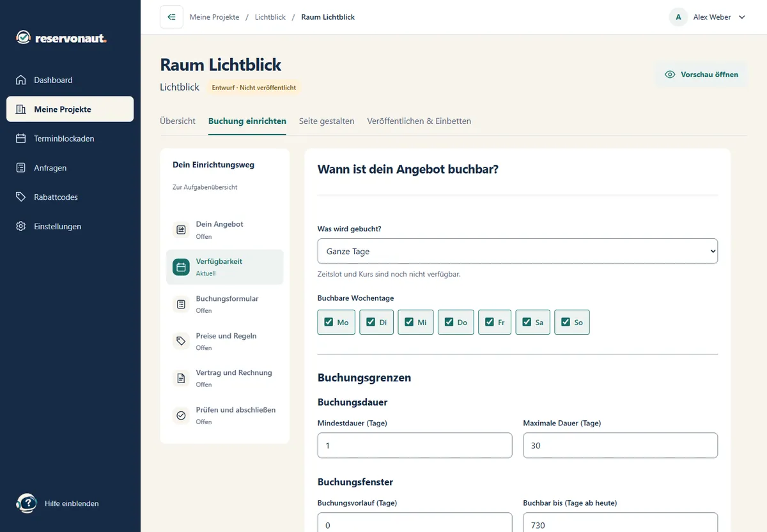This screenshot has height=532, width=767.
Task: Click Meine Projekte breadcrumb link
Action: (214, 17)
